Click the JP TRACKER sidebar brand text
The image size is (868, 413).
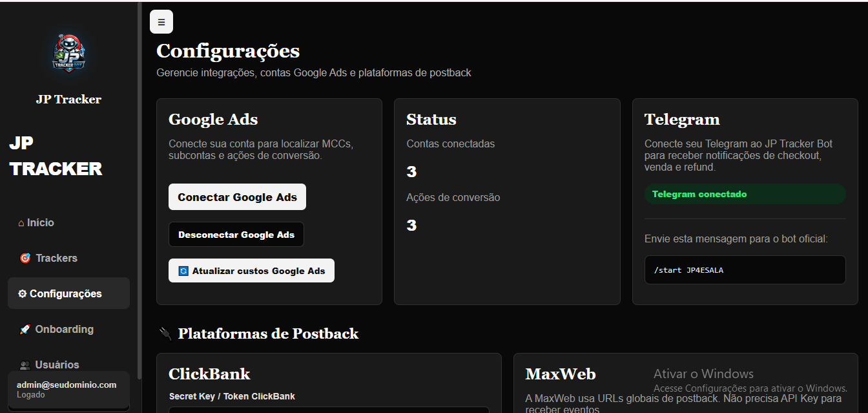(x=56, y=156)
